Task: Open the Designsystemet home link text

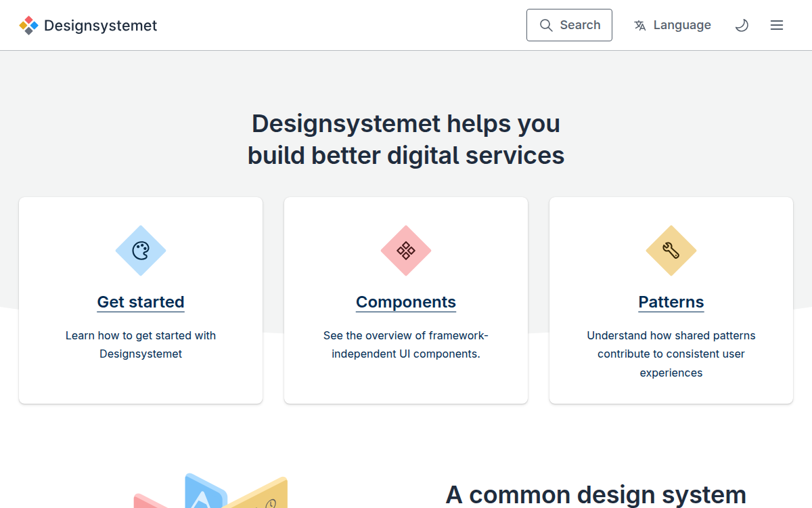Action: [x=100, y=26]
